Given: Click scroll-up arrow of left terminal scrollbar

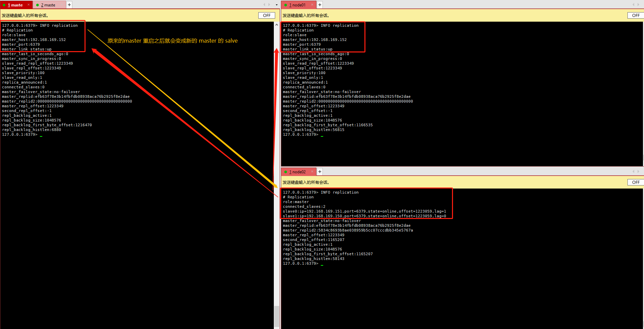Looking at the screenshot, I should tap(277, 25).
